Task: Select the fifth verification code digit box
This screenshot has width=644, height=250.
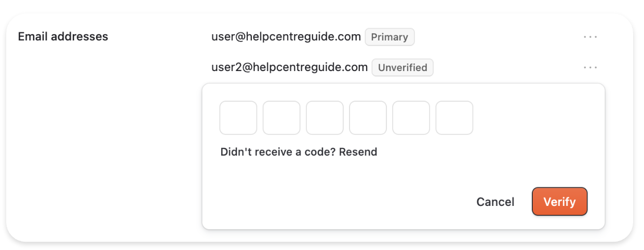Action: click(x=411, y=118)
